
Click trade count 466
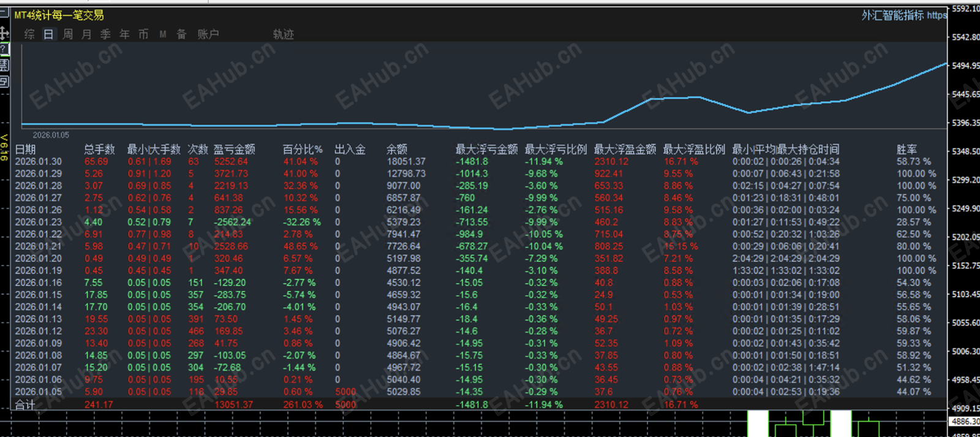pos(196,331)
